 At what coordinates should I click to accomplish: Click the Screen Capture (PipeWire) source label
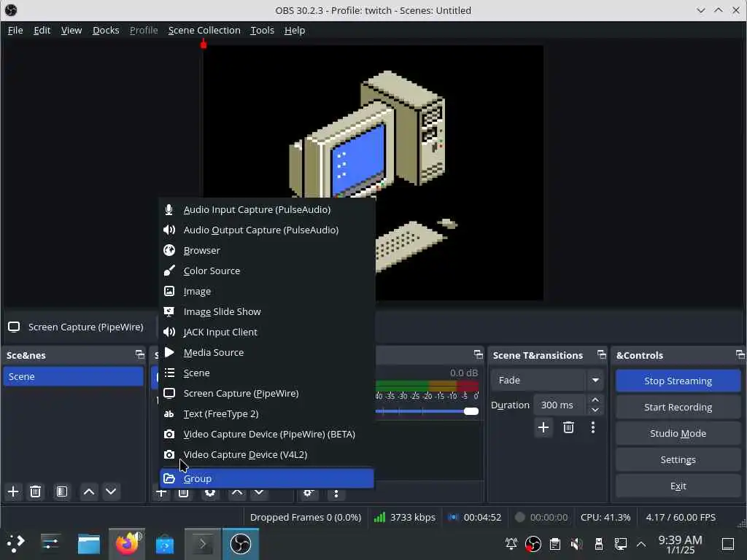tap(86, 327)
